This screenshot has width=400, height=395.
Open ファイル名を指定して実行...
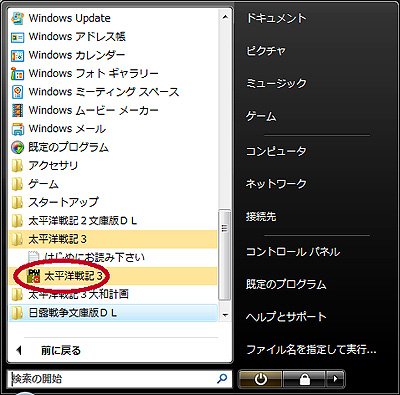point(311,350)
